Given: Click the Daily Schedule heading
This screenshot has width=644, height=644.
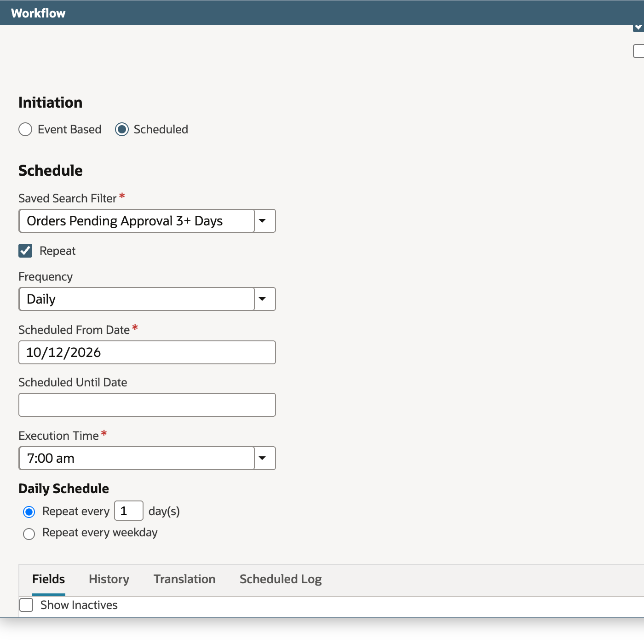Looking at the screenshot, I should (x=64, y=489).
